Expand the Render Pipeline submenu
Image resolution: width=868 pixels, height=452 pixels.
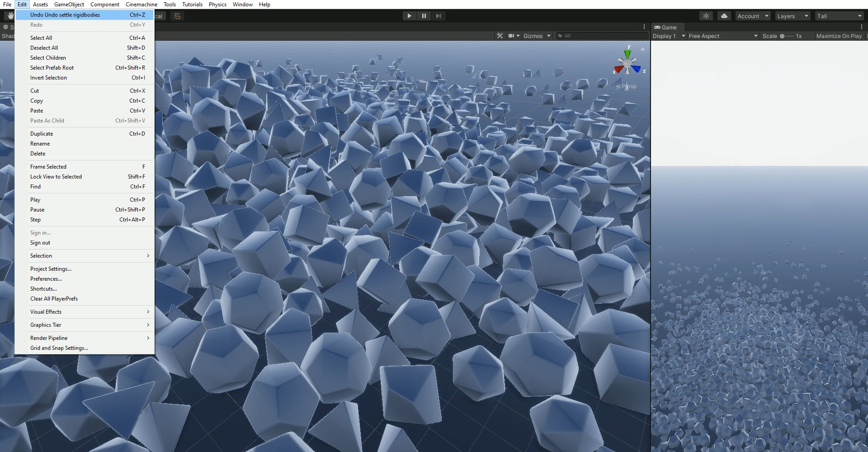coord(85,338)
